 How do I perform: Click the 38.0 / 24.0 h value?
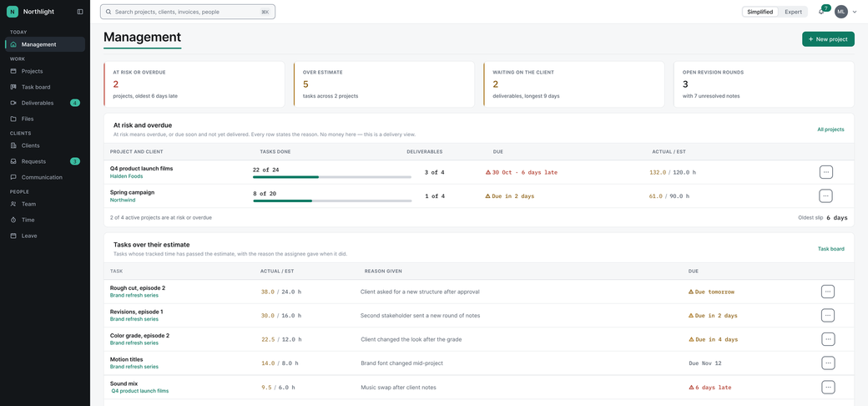click(x=280, y=292)
